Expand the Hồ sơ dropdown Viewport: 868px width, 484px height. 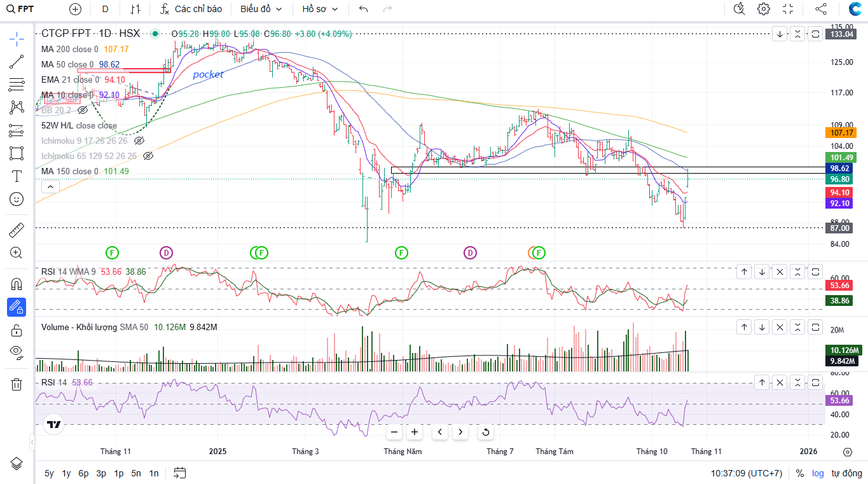pos(320,9)
